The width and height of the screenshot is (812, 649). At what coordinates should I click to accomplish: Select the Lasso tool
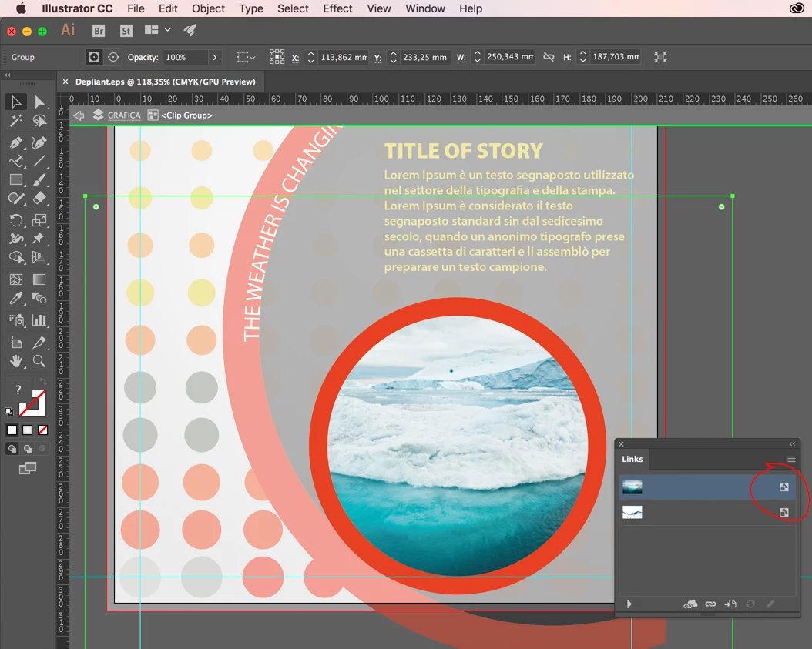[x=39, y=121]
